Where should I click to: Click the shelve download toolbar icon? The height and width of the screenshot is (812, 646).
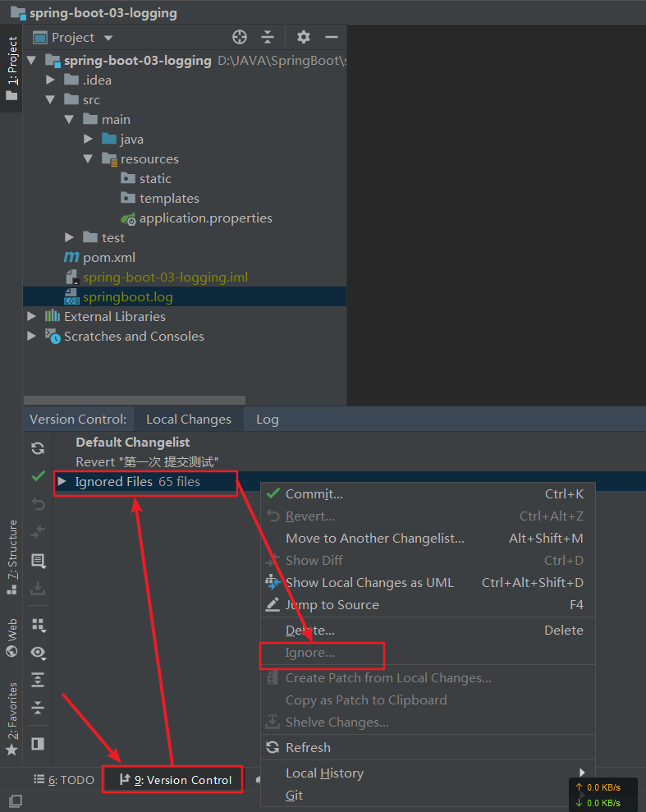(38, 589)
